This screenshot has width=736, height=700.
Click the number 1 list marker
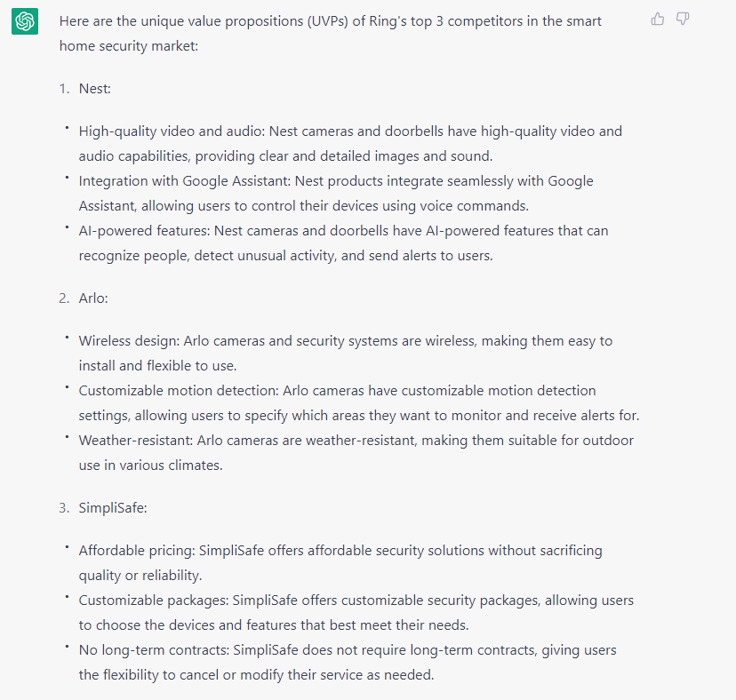coord(63,89)
